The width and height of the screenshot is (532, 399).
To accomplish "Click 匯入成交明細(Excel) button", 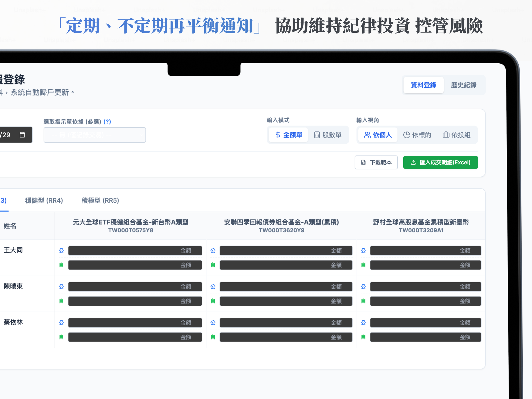I will tap(440, 162).
